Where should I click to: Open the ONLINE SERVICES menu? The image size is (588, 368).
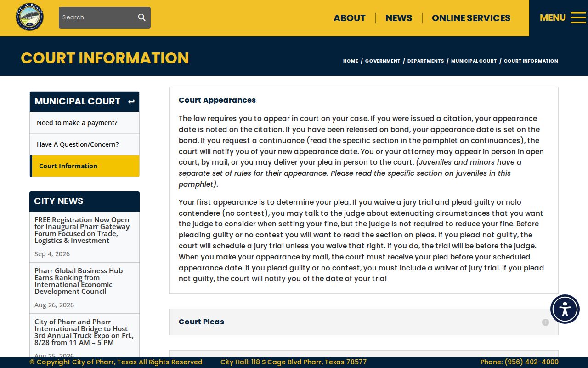click(471, 18)
